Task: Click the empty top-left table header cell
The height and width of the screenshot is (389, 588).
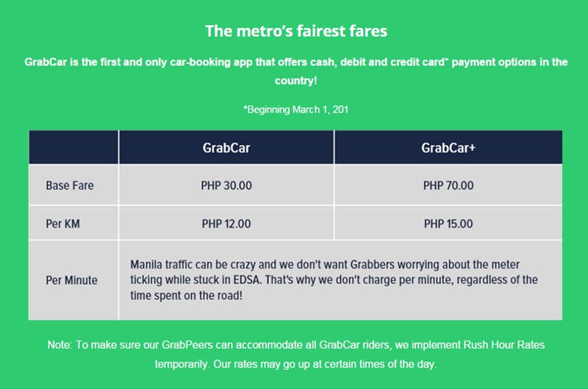Action: coord(73,147)
